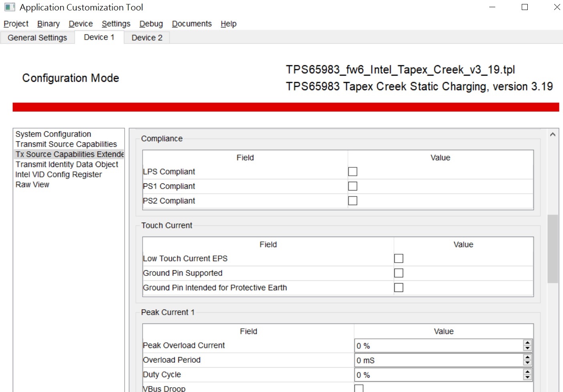
Task: Switch to the Device 2 tab
Action: point(147,38)
